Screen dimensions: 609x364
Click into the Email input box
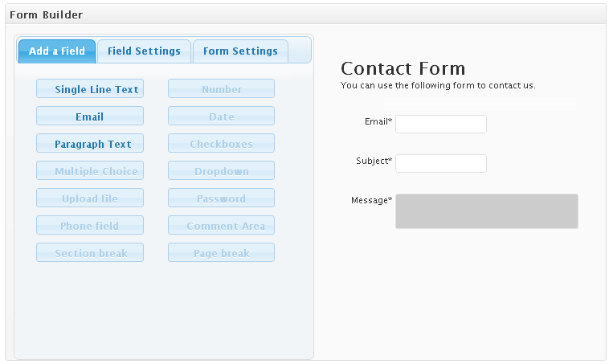(441, 124)
